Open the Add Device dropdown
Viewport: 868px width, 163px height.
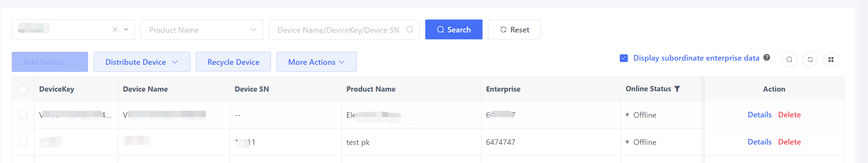point(50,62)
